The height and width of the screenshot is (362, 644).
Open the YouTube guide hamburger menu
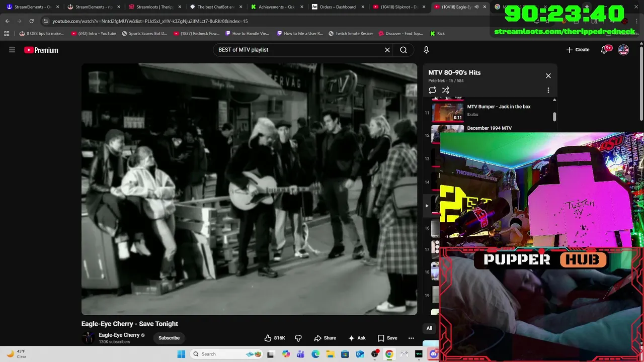[x=12, y=50]
